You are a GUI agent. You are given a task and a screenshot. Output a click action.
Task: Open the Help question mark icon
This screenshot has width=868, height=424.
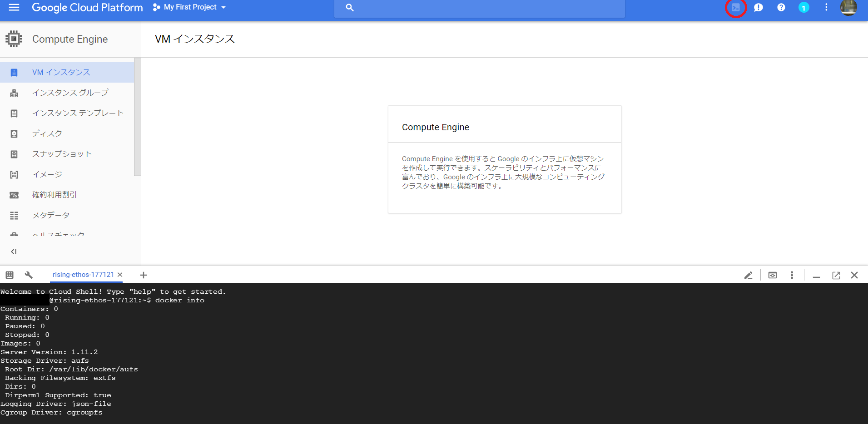781,8
